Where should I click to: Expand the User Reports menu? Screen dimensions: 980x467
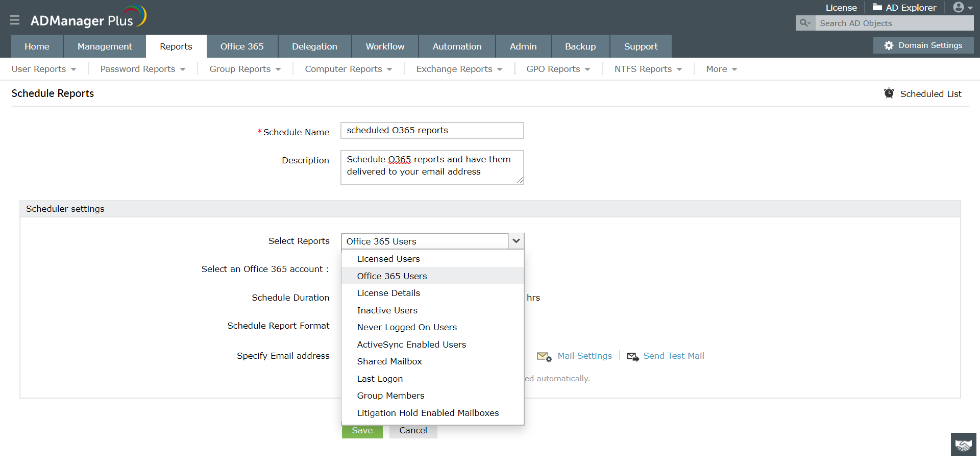[44, 69]
